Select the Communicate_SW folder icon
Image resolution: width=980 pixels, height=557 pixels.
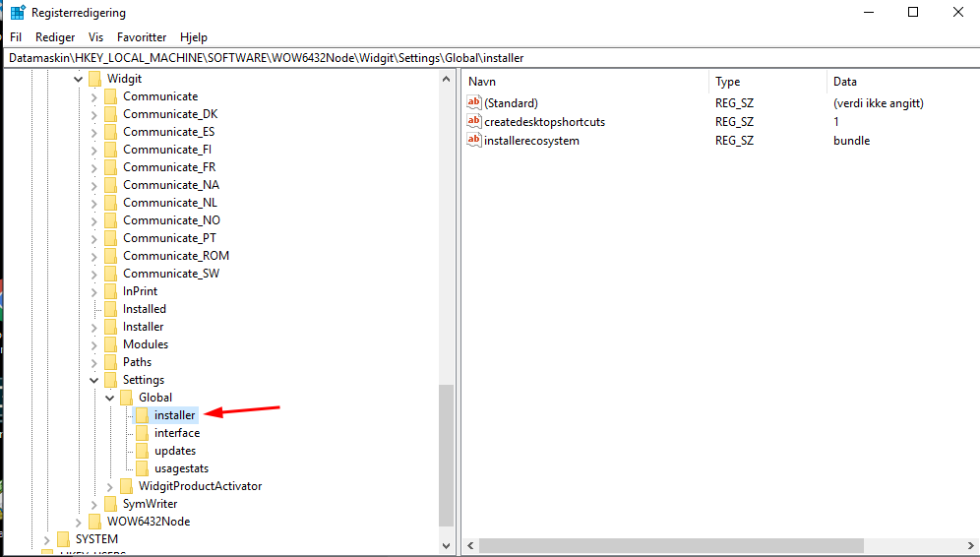pyautogui.click(x=110, y=274)
